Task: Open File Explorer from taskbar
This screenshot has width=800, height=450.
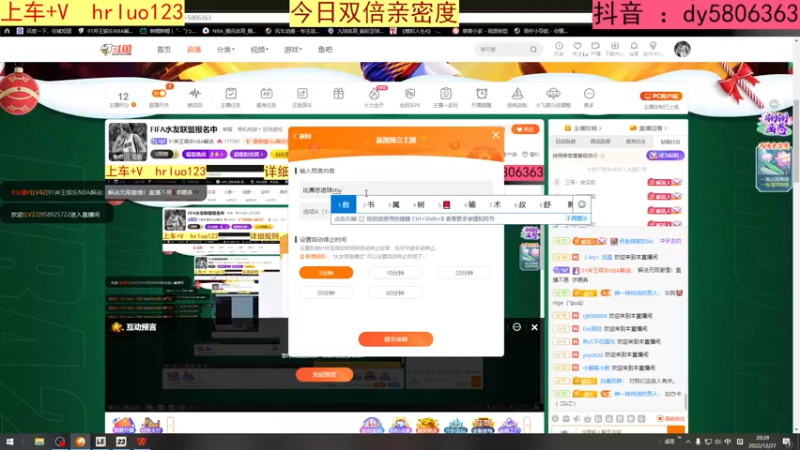Action: click(39, 442)
